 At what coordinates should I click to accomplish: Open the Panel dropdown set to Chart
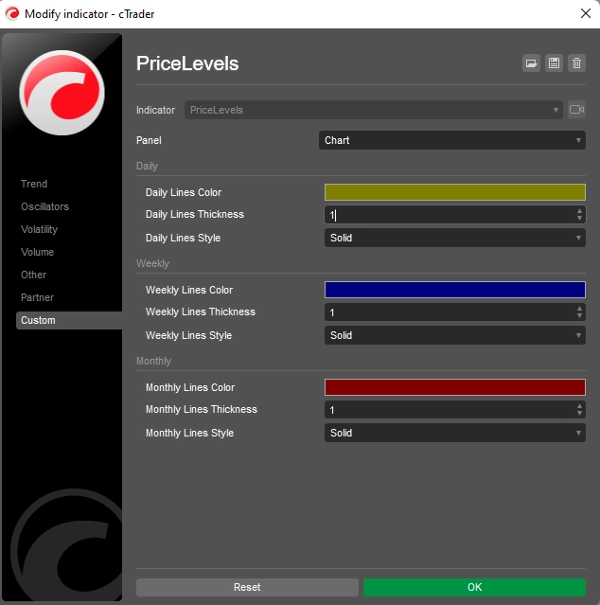tap(452, 141)
